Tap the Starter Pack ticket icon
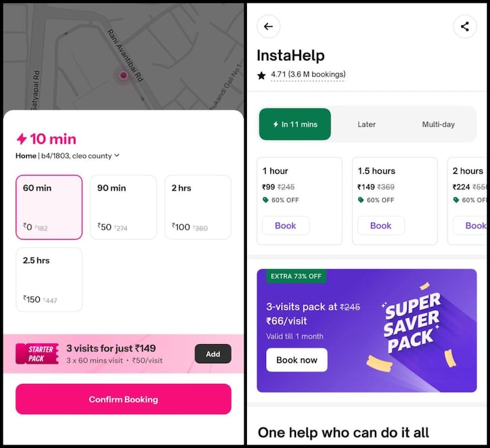Screen dimensions: 490x448 click(x=38, y=353)
